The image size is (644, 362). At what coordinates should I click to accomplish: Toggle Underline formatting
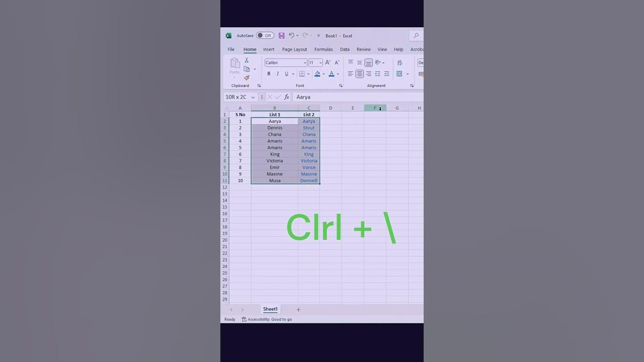click(286, 74)
